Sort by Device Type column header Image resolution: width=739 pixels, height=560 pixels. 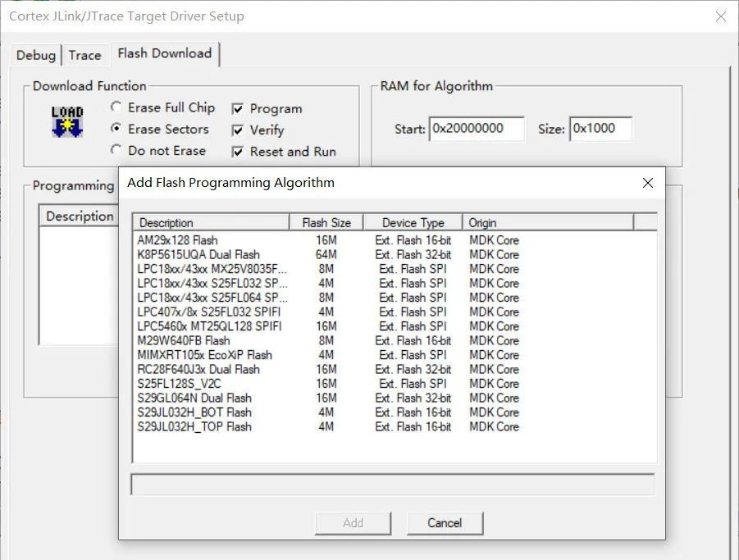coord(413,222)
